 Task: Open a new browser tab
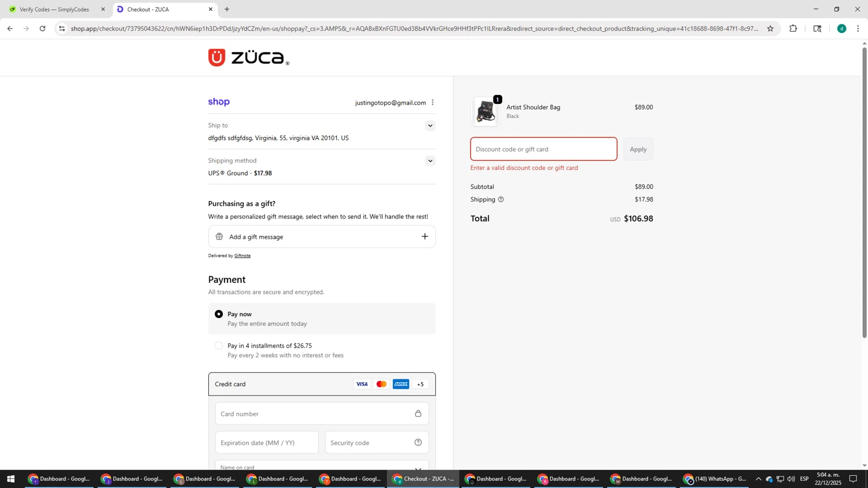point(227,9)
